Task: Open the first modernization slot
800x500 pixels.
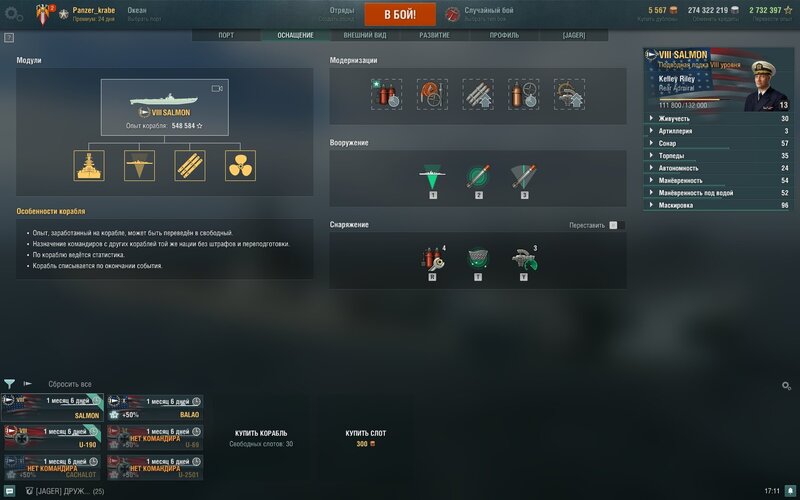Action: pyautogui.click(x=386, y=94)
